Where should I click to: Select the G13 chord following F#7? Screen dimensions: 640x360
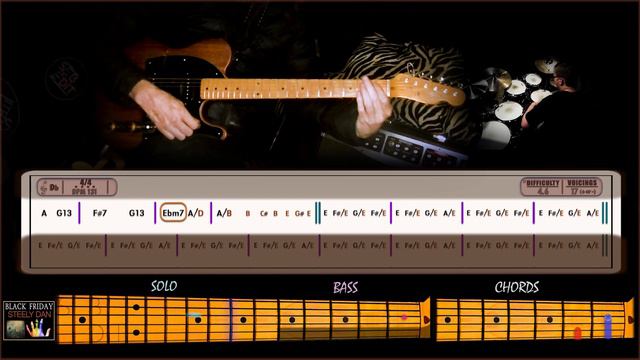pyautogui.click(x=137, y=213)
